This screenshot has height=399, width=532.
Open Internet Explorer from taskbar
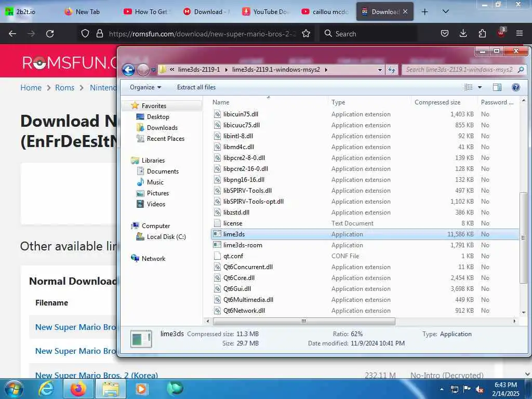(x=46, y=389)
